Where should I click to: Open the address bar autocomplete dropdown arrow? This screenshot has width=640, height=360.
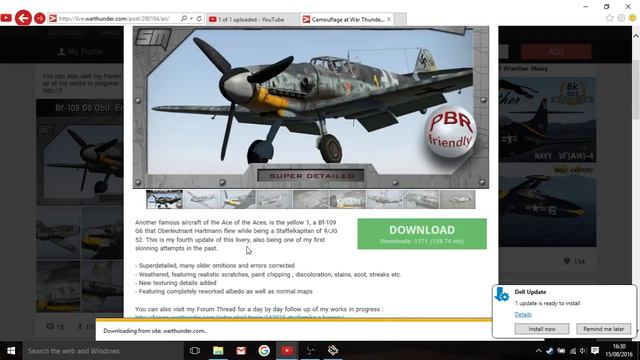point(191,18)
